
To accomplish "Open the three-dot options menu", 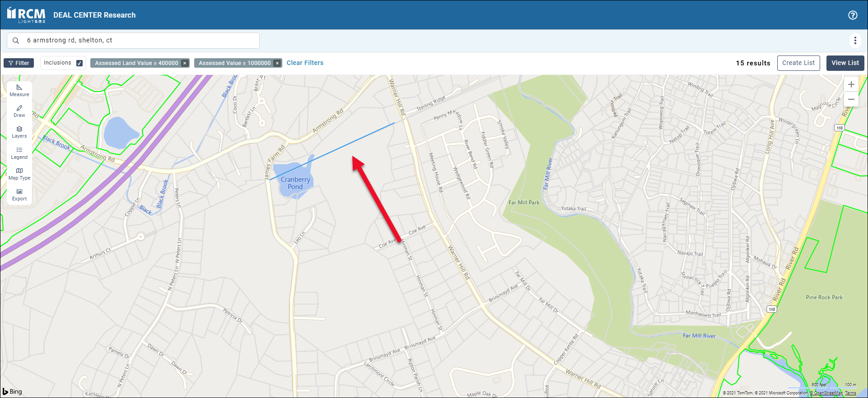I will pyautogui.click(x=855, y=41).
